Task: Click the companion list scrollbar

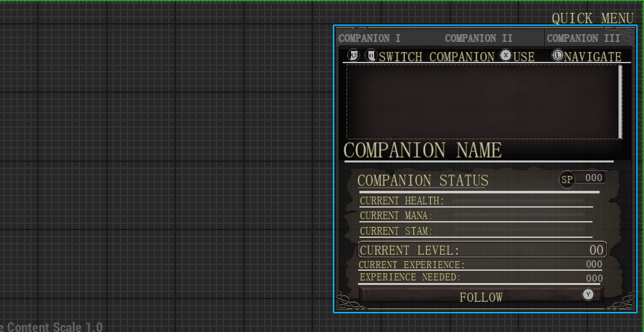Action: (620, 102)
